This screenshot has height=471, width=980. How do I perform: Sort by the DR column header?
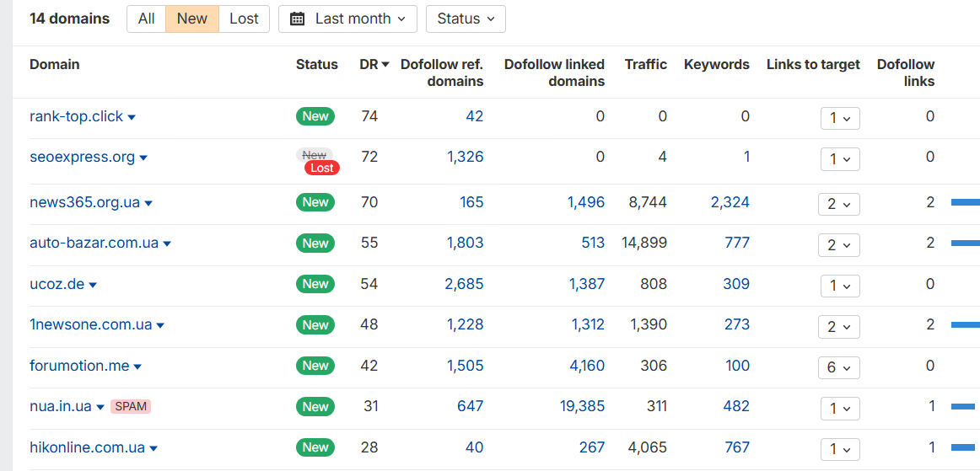[x=374, y=64]
